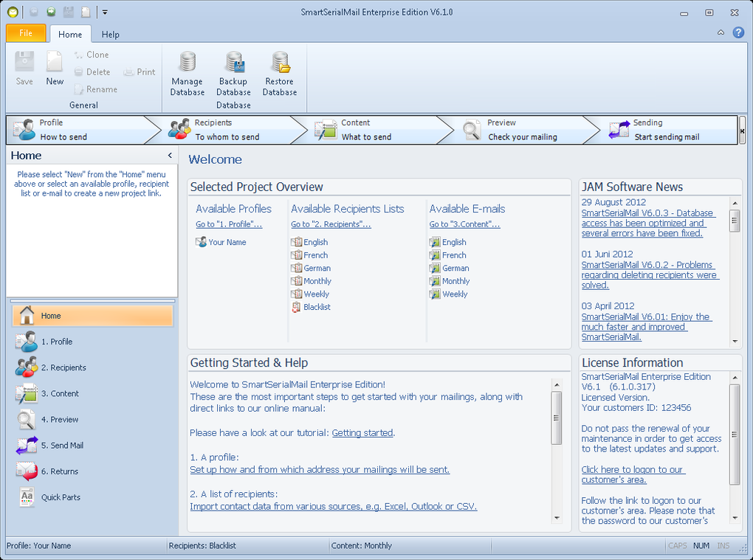This screenshot has width=753, height=560.
Task: Select the Weekly e-mail
Action: click(x=449, y=294)
